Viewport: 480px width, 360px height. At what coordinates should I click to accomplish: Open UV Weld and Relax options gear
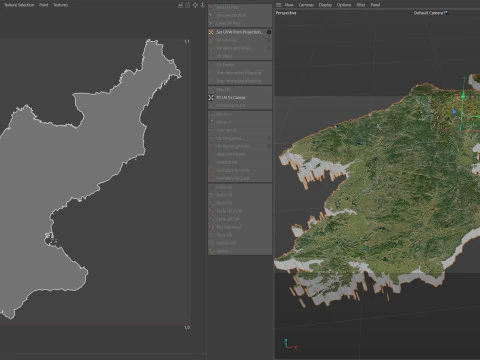coord(269,48)
